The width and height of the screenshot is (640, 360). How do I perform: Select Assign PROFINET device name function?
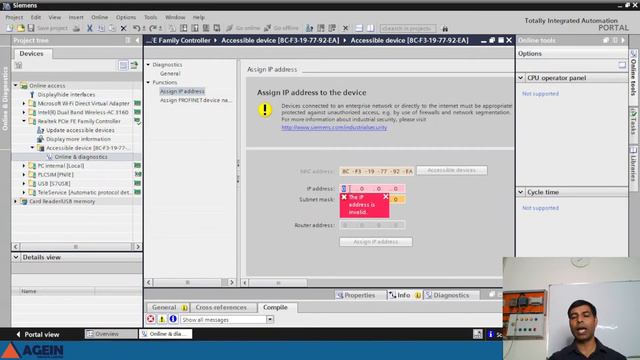(x=196, y=100)
